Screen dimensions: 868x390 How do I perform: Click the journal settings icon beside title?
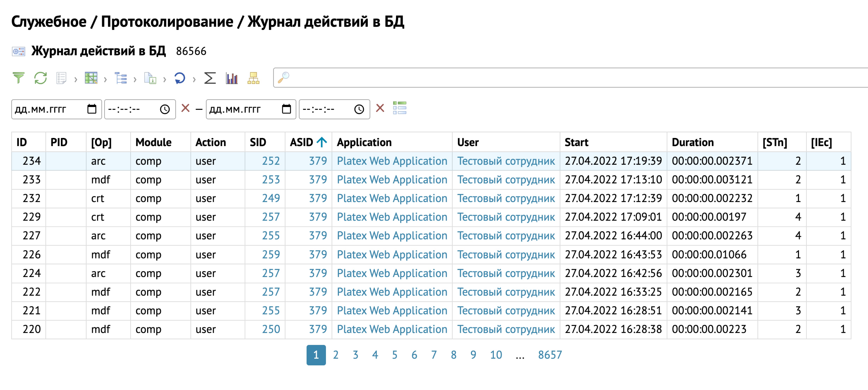click(18, 51)
